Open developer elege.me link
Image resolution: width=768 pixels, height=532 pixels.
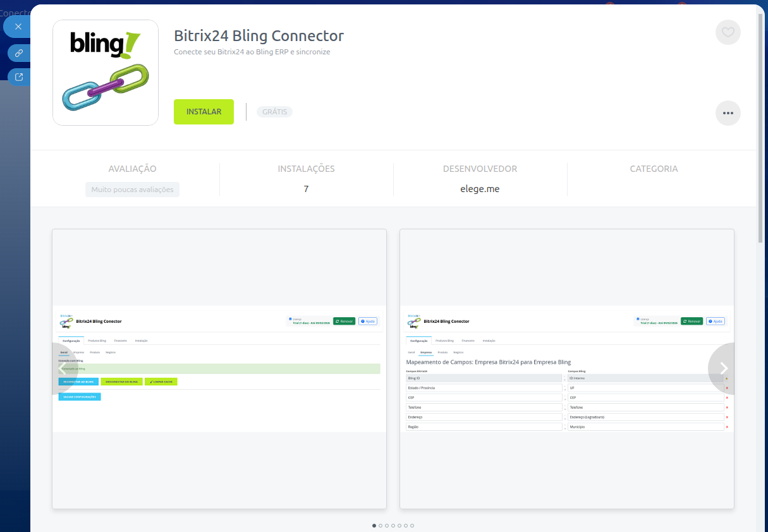(x=480, y=188)
